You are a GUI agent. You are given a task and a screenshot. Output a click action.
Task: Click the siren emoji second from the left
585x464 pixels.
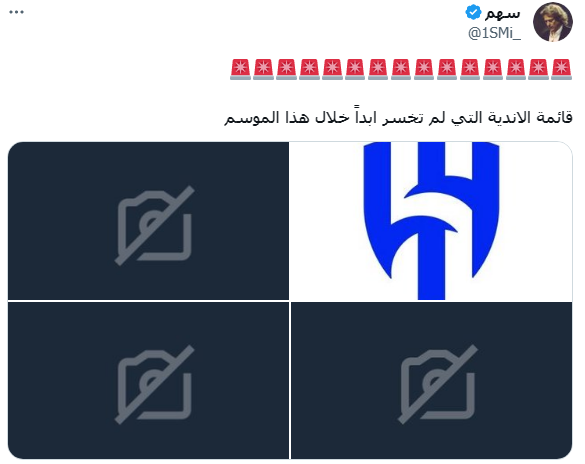(x=263, y=69)
